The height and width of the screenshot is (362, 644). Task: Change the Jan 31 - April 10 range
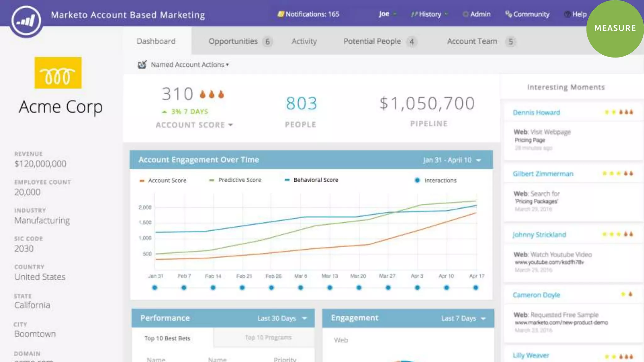[x=452, y=160]
